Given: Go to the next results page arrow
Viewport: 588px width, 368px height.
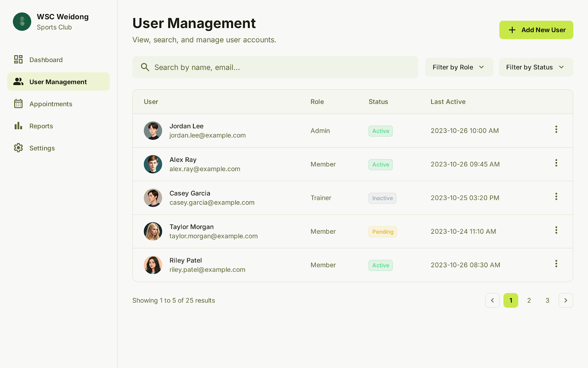Looking at the screenshot, I should tap(566, 301).
